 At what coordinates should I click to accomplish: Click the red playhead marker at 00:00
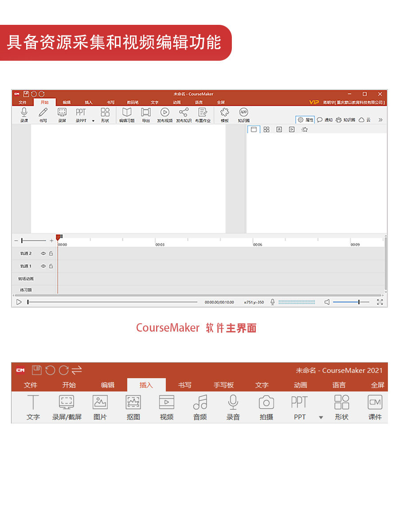tap(59, 238)
